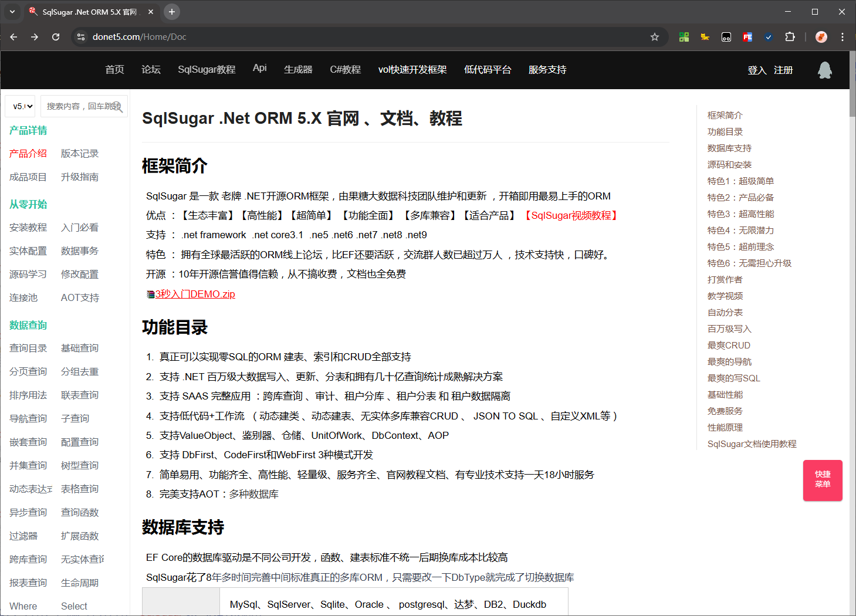Open the Extensions puzzle piece menu
This screenshot has height=616, width=856.
[790, 37]
